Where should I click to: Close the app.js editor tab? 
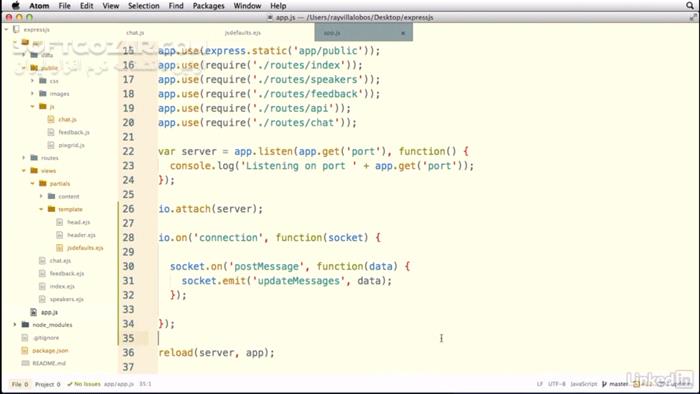tap(403, 33)
